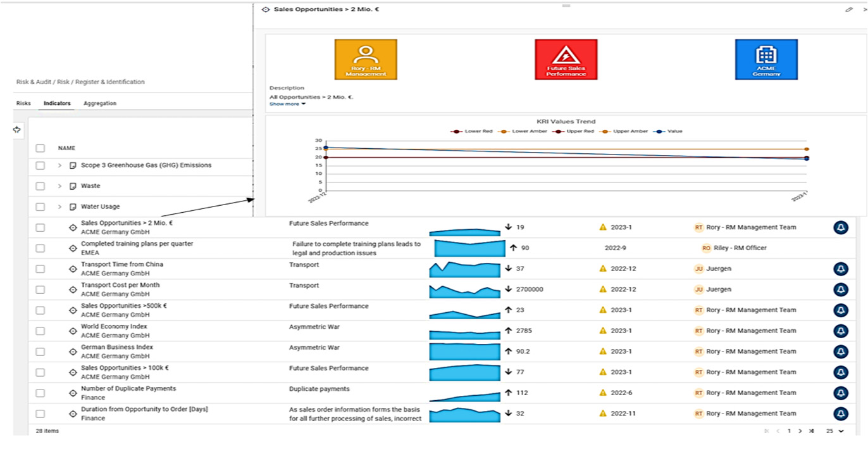Switch to the Aggregation tab
Screen dimensions: 868x449
tap(100, 103)
